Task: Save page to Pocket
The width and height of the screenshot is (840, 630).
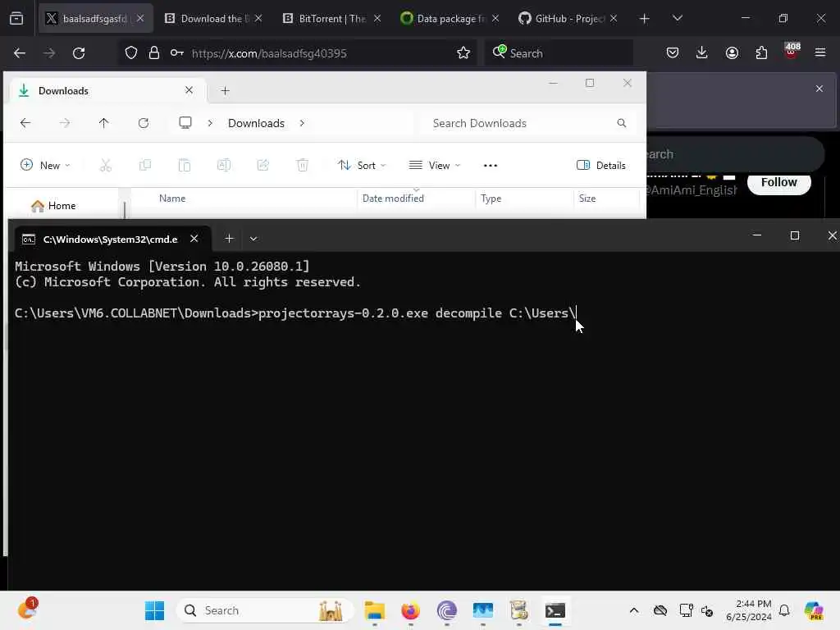Action: coord(673,52)
